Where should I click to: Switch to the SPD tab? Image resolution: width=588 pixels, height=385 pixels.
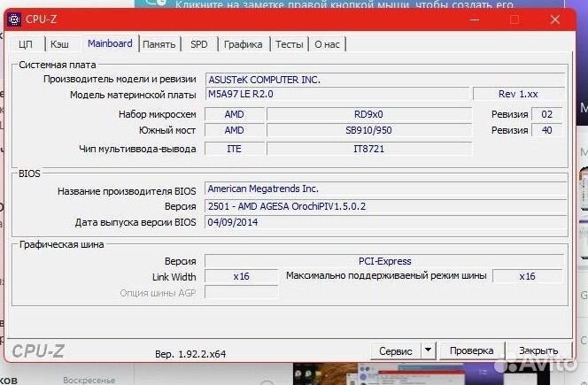(199, 44)
